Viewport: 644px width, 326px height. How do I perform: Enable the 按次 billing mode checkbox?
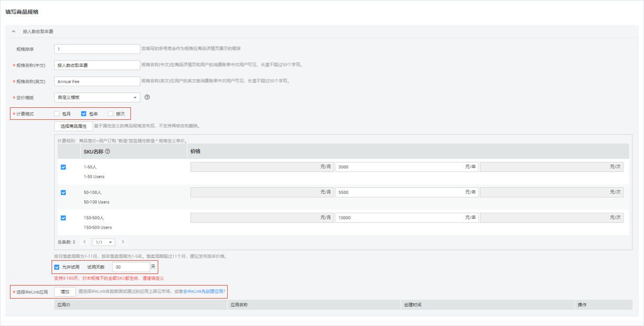click(x=110, y=114)
